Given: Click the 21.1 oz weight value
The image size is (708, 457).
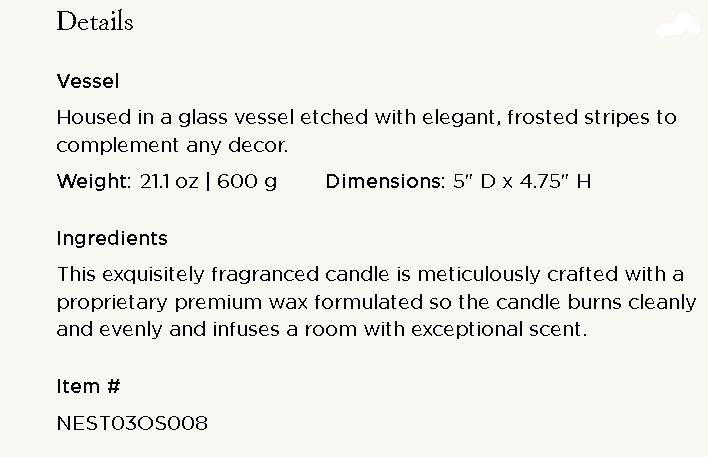Looking at the screenshot, I should (x=169, y=182).
